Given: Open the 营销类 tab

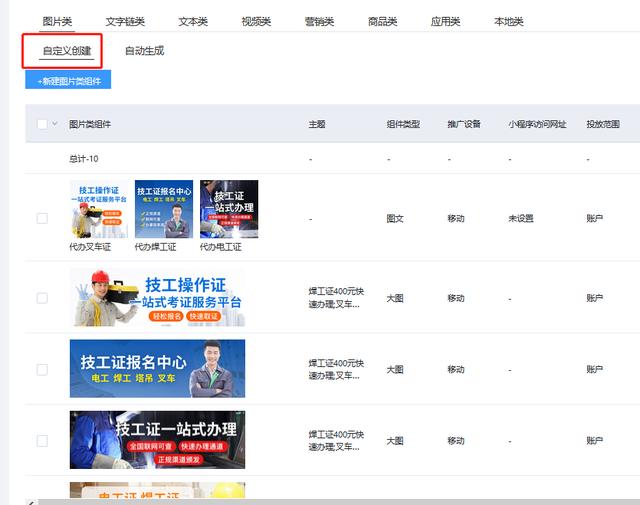Looking at the screenshot, I should [320, 22].
